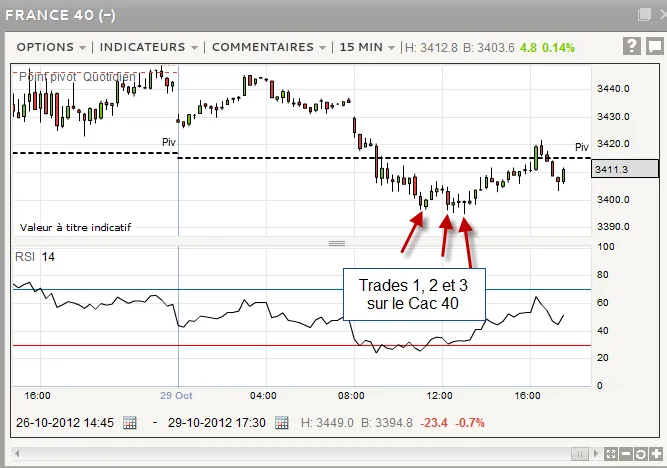667x468 pixels.
Task: Click the B: 3394.8 range low value
Action: [x=387, y=423]
